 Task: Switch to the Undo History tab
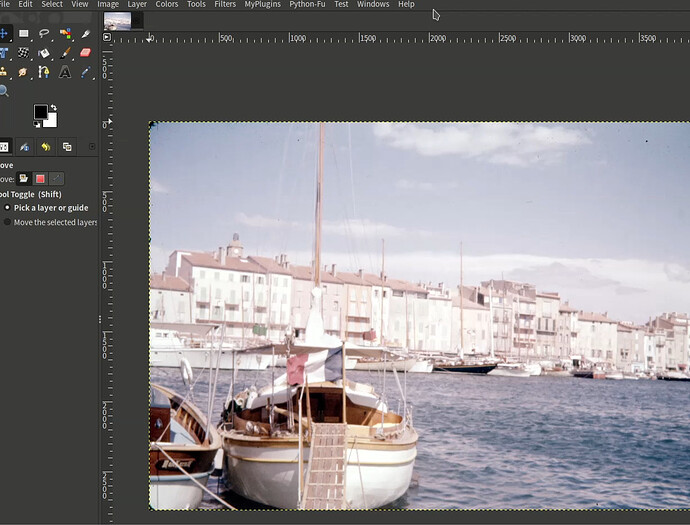pos(46,147)
